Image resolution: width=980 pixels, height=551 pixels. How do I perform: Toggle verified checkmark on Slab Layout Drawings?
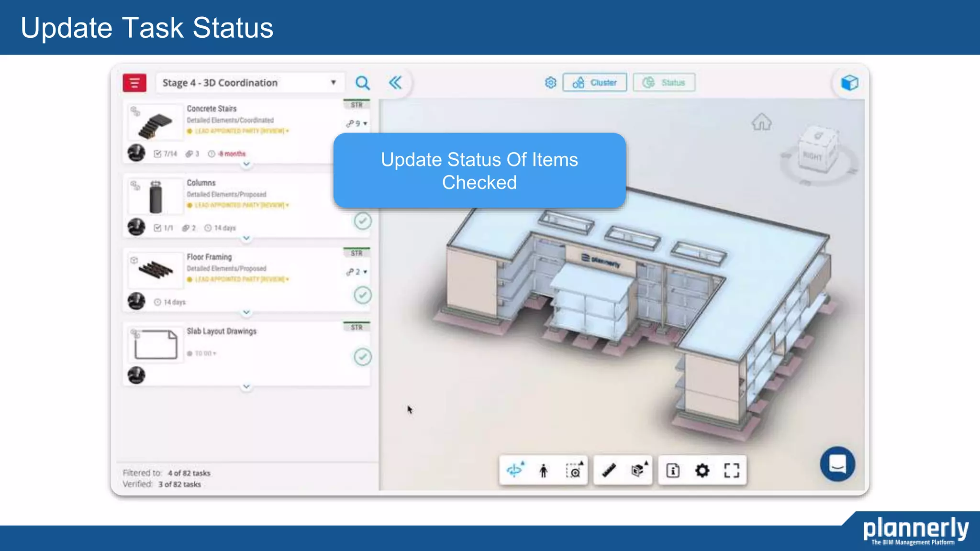[363, 357]
